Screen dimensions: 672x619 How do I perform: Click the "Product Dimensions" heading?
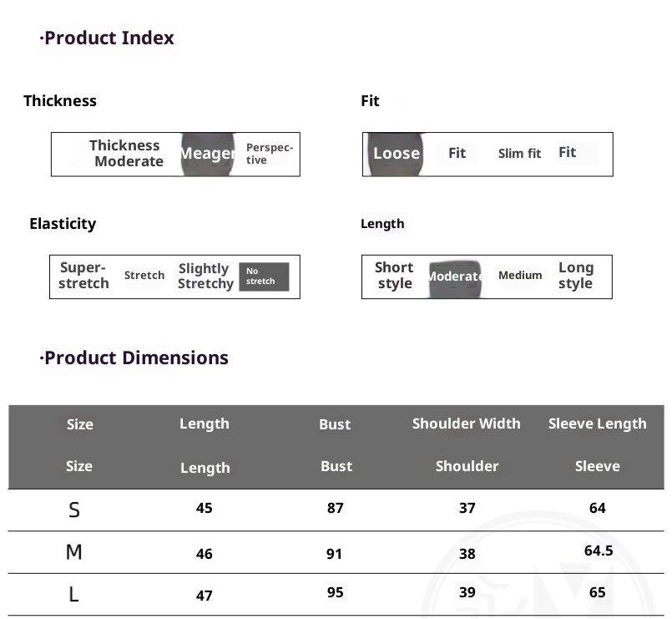click(x=135, y=358)
